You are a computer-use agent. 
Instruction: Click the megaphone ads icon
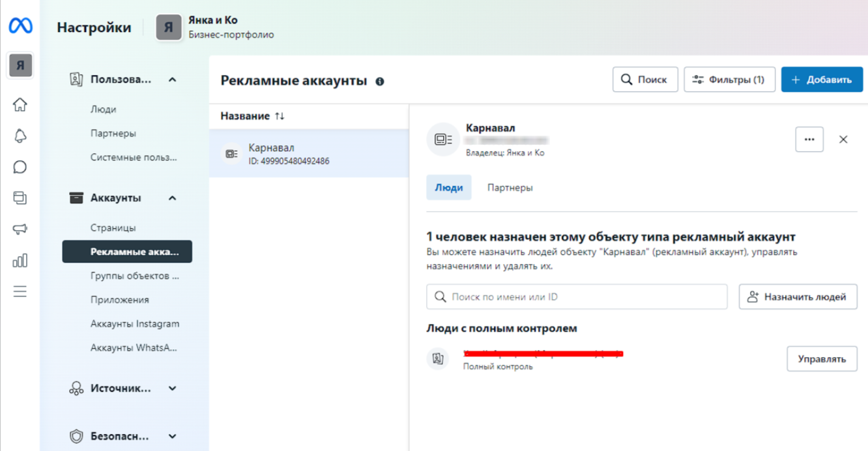click(20, 229)
